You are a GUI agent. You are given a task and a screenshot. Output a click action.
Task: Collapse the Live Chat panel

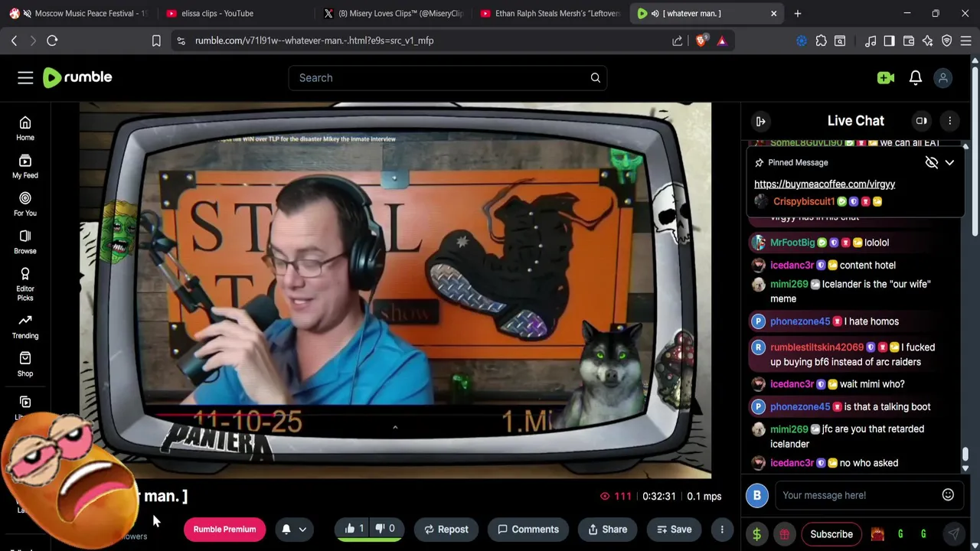pos(760,121)
